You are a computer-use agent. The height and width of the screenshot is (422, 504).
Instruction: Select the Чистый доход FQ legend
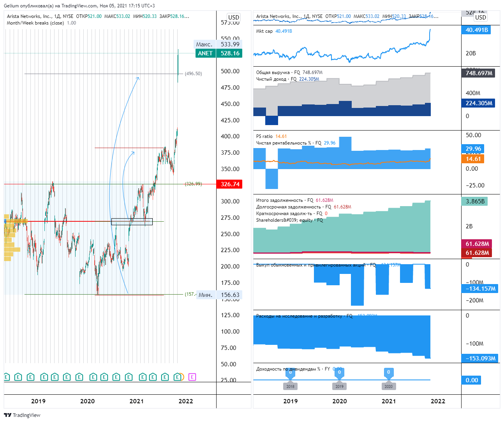pyautogui.click(x=287, y=79)
